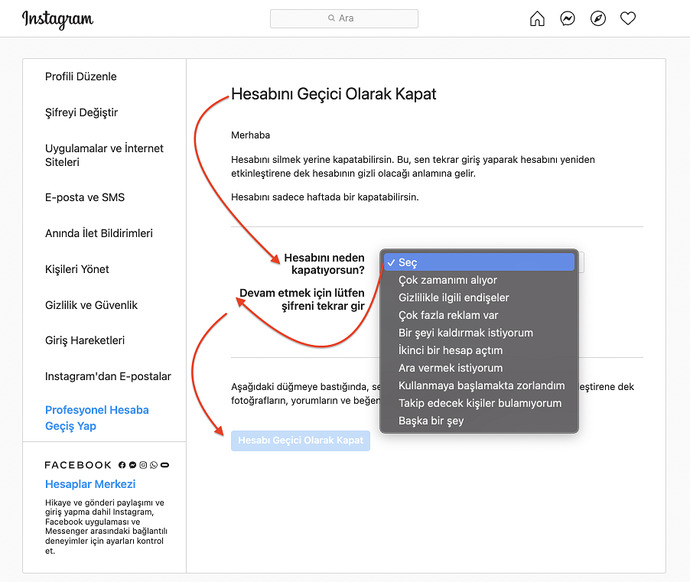The width and height of the screenshot is (690, 582).
Task: Click the Ara search field
Action: (344, 18)
